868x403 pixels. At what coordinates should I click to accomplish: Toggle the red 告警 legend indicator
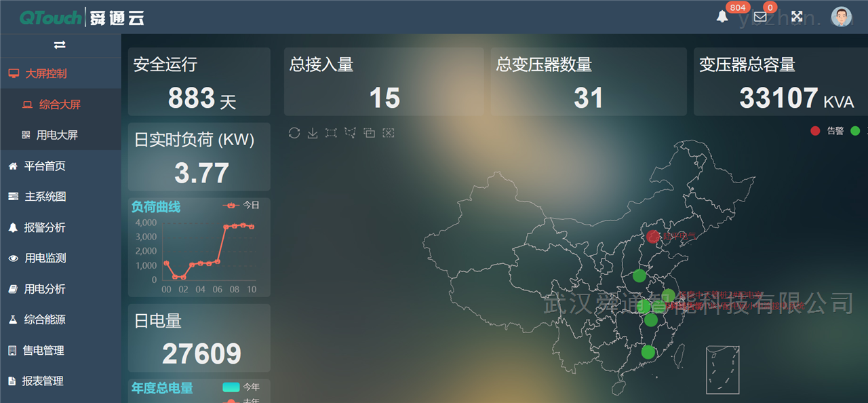(x=815, y=130)
